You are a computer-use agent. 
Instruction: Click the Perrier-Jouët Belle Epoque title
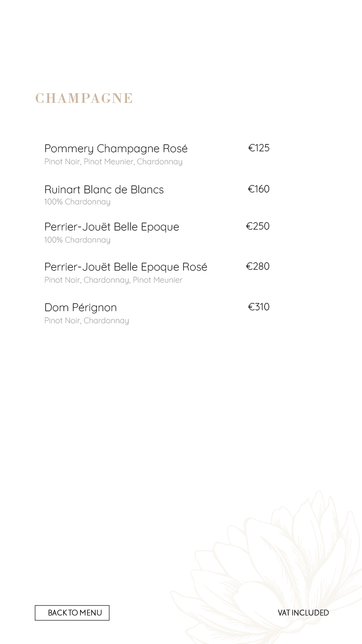coord(111,227)
